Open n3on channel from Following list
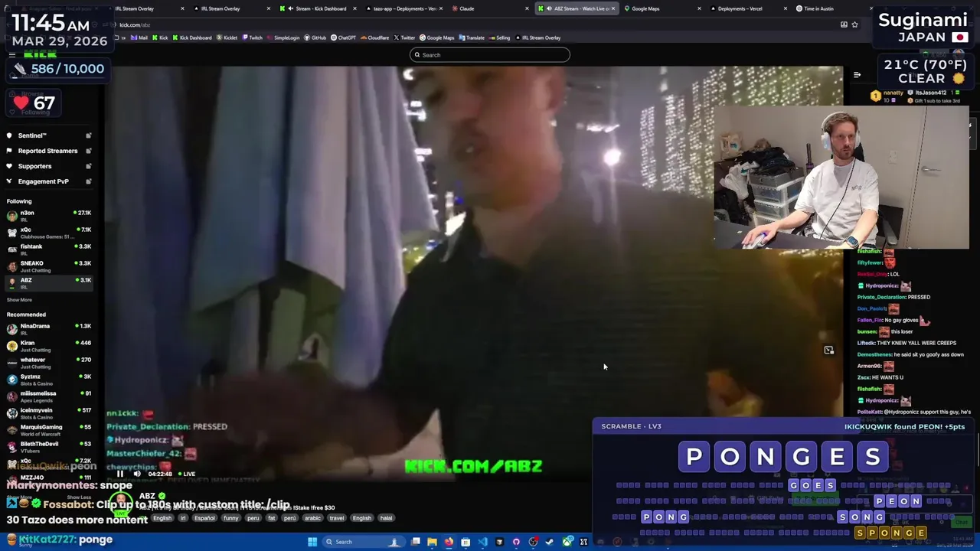 point(49,216)
